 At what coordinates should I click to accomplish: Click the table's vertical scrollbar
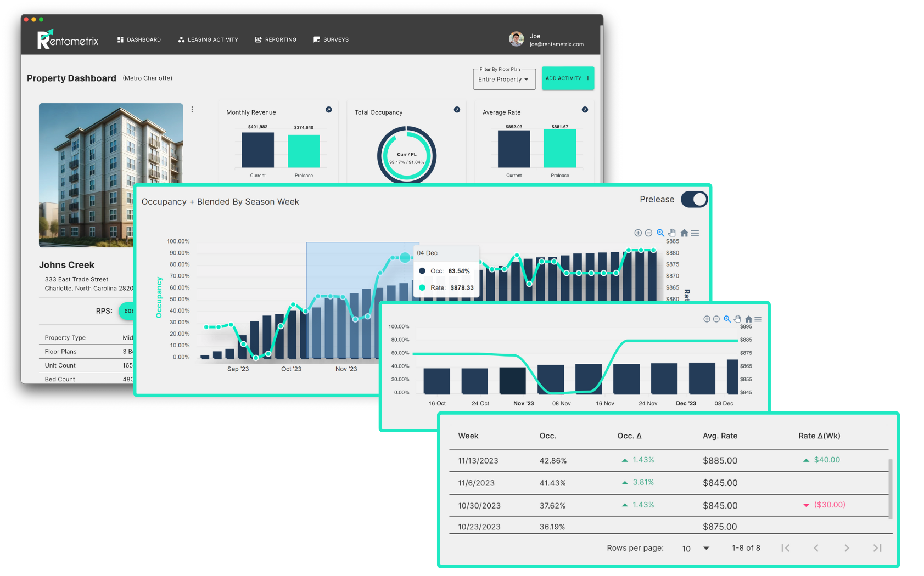tap(890, 488)
